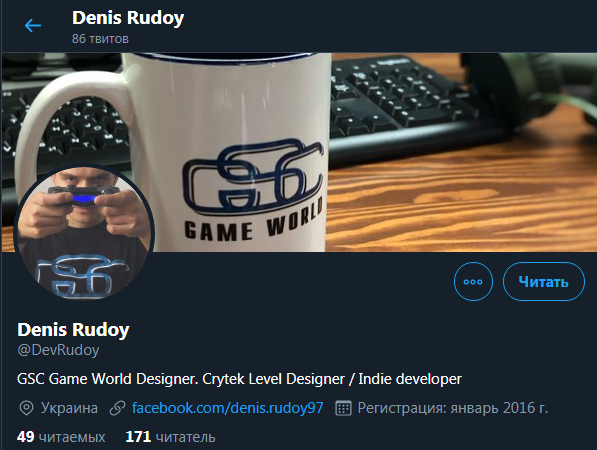Click the Indie developer text in bio
The image size is (597, 450).
(410, 379)
